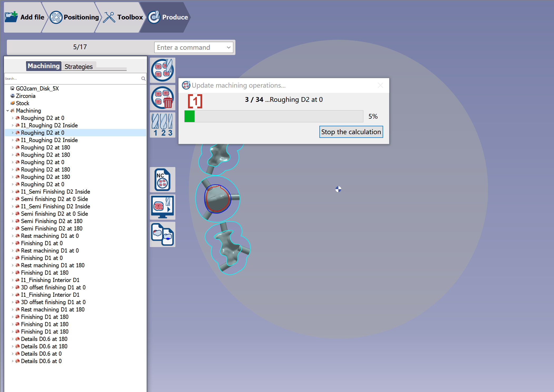
Task: Click the search magnifier icon
Action: [x=143, y=78]
